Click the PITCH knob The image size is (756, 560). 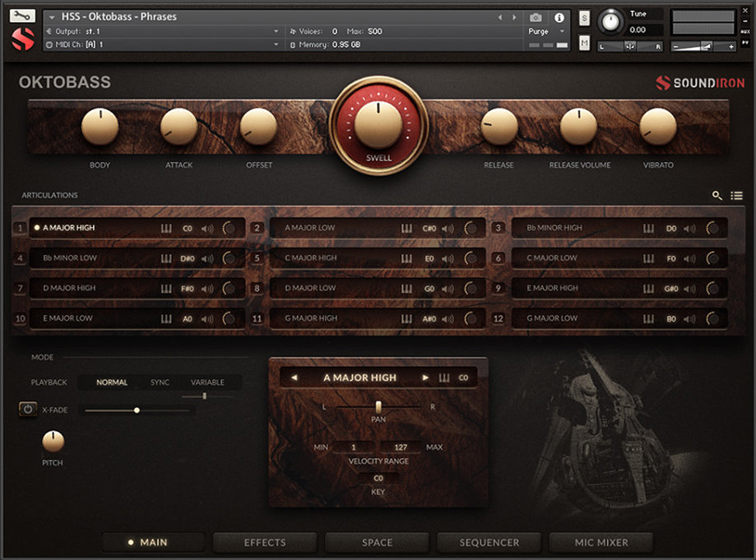pos(53,441)
